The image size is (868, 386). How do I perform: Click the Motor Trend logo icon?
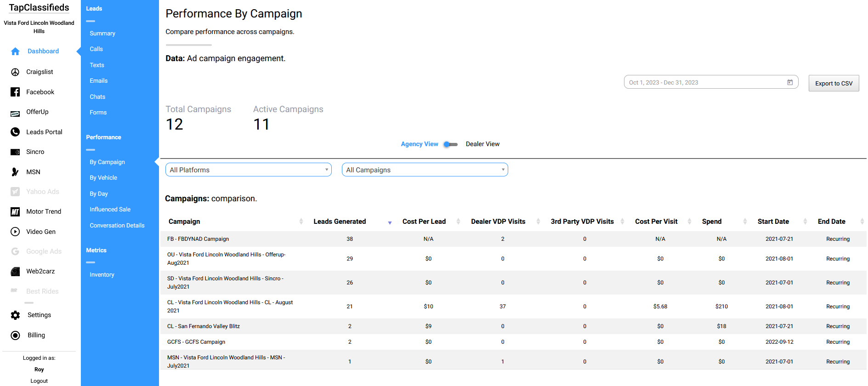tap(15, 212)
